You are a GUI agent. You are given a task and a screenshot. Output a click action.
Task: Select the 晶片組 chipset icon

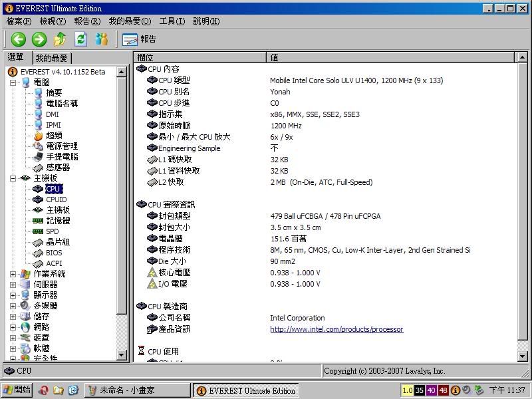[x=38, y=242]
